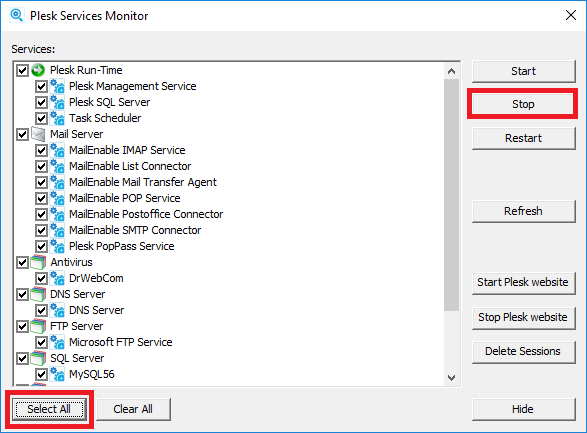Screen dimensions: 587x433
Task: Click the FTP Server group icon
Action: [38, 326]
